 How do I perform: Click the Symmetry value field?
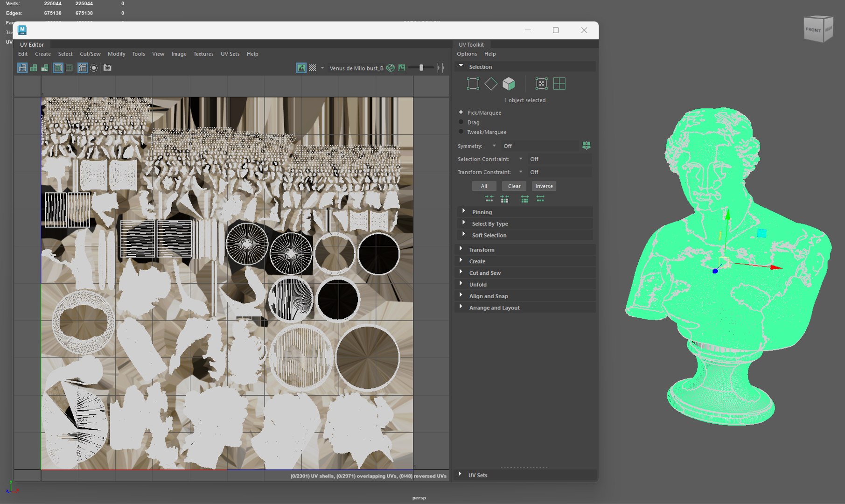540,146
